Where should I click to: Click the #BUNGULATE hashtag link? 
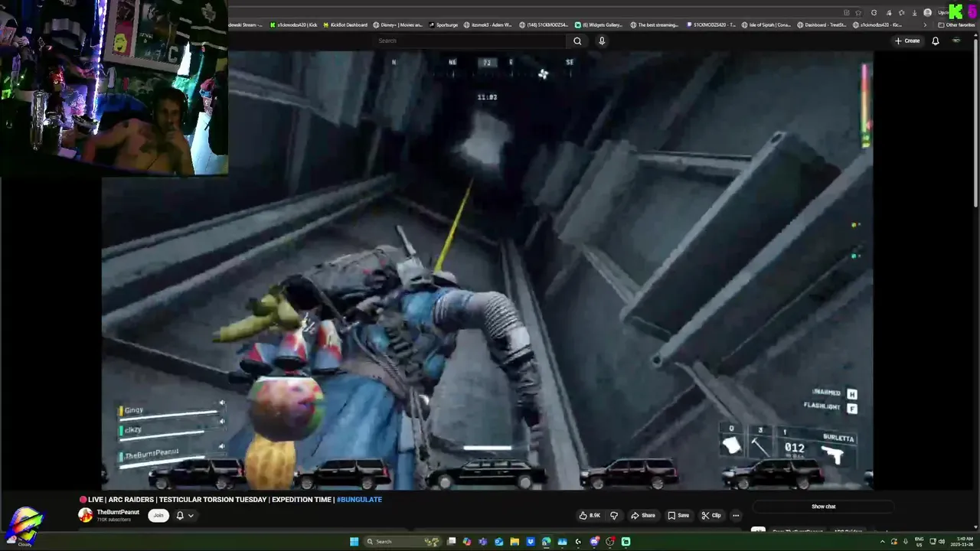pyautogui.click(x=359, y=500)
